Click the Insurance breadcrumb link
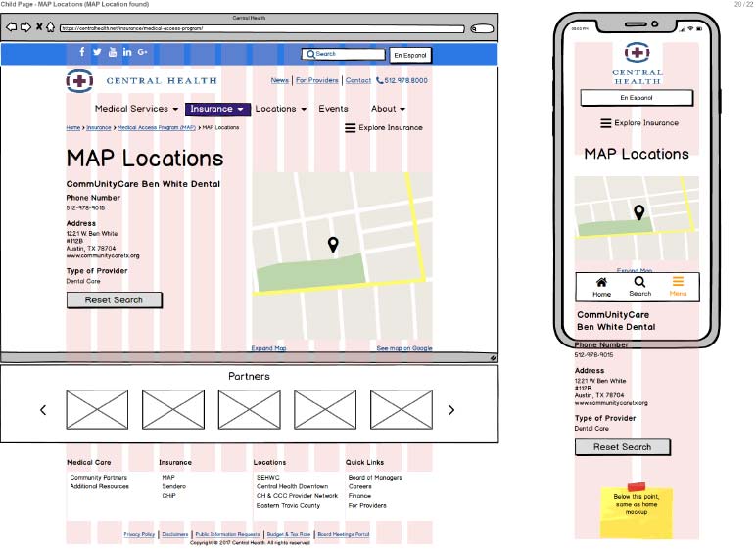 pyautogui.click(x=99, y=127)
